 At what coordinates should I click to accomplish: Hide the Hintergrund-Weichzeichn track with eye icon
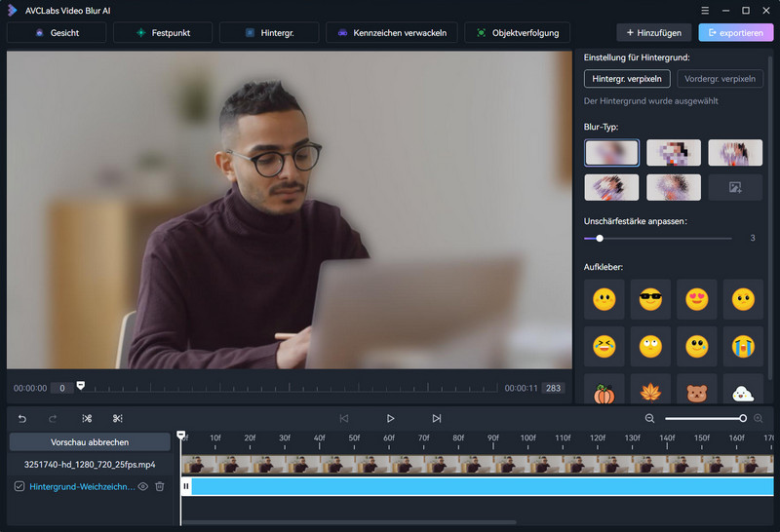click(143, 486)
